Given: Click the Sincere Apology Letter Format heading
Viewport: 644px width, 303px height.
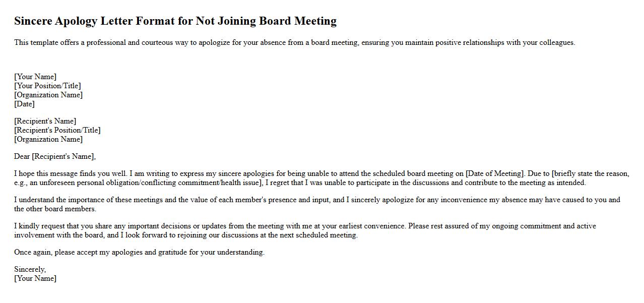Looking at the screenshot, I should (x=175, y=21).
